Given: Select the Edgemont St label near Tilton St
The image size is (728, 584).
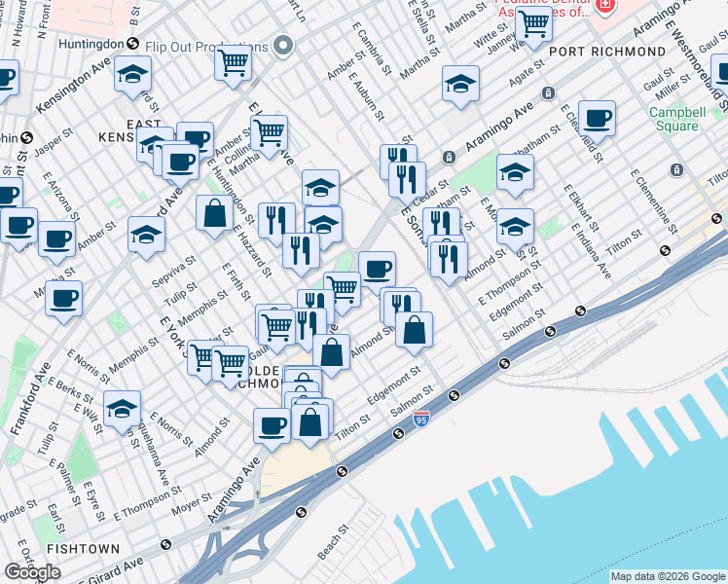Looking at the screenshot, I should pos(394,385).
